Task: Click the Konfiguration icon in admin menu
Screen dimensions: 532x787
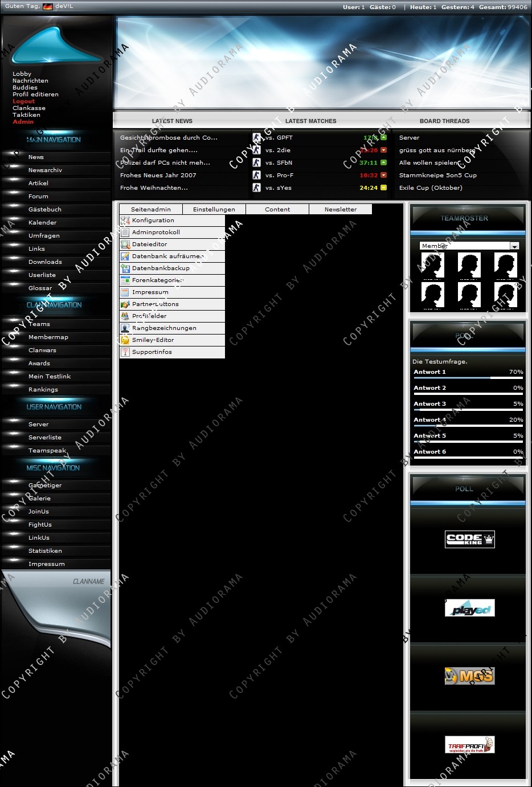Action: (x=125, y=221)
